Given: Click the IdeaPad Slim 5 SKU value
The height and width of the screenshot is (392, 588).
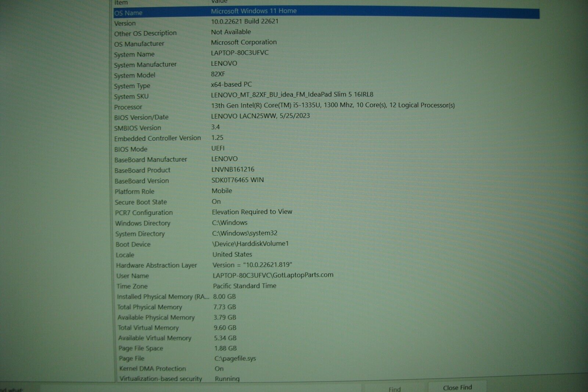Looking at the screenshot, I should coord(292,95).
